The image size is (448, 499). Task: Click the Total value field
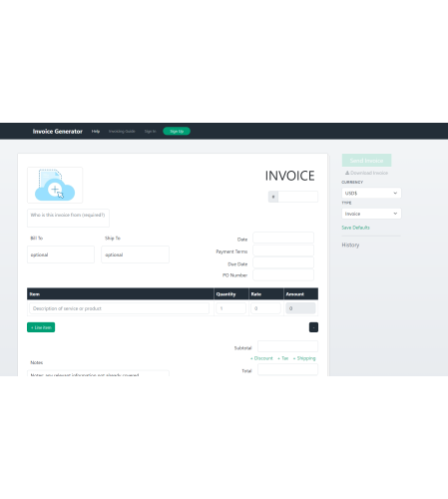(x=287, y=369)
